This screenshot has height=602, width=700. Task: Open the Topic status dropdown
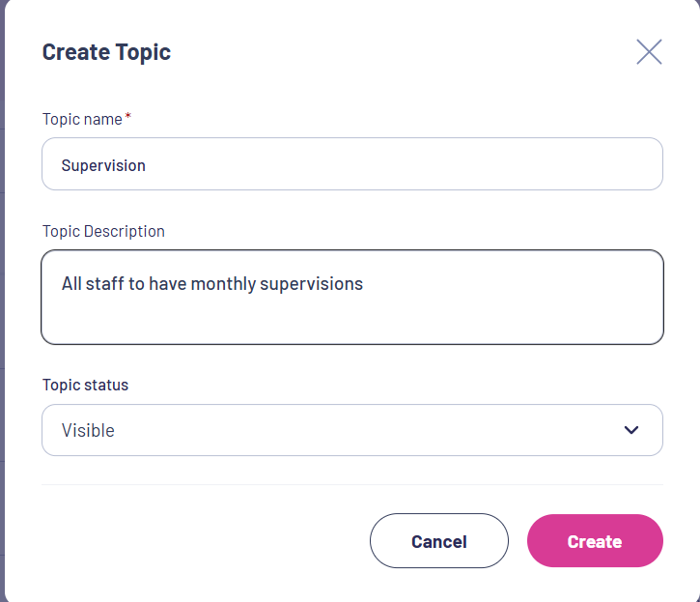pyautogui.click(x=352, y=430)
